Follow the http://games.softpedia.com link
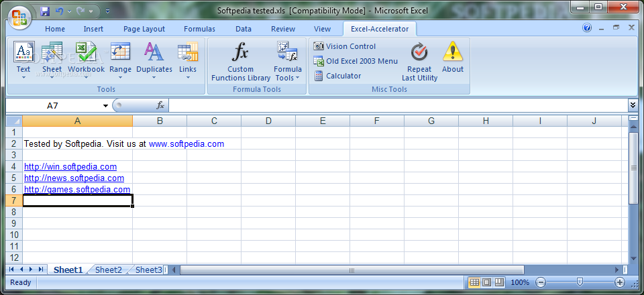 click(77, 189)
